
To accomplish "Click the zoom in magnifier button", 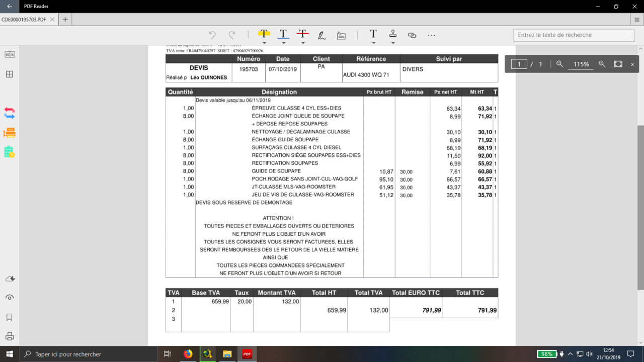I will [x=602, y=64].
